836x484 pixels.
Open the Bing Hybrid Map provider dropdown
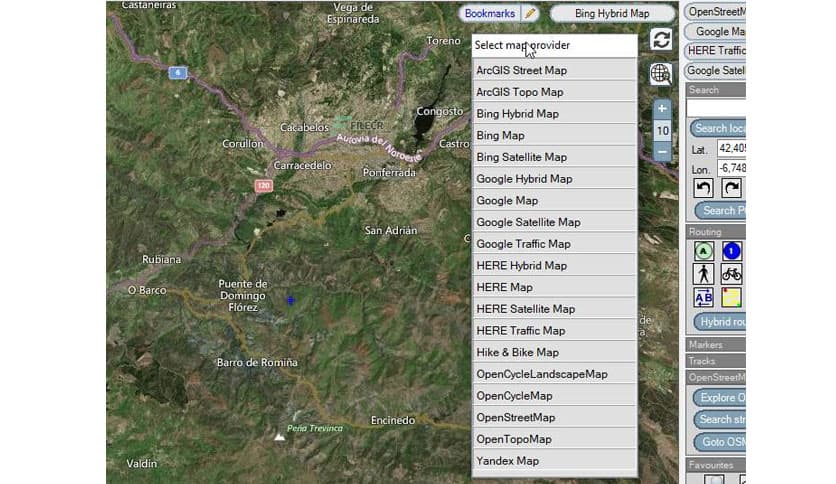click(x=612, y=13)
